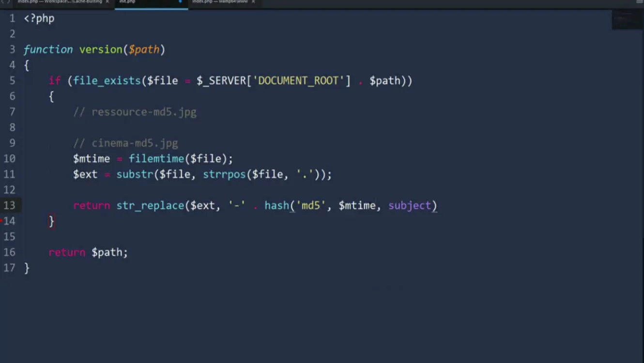Click the '// cinema-md5.jpg' comment
The image size is (644, 363).
[126, 143]
